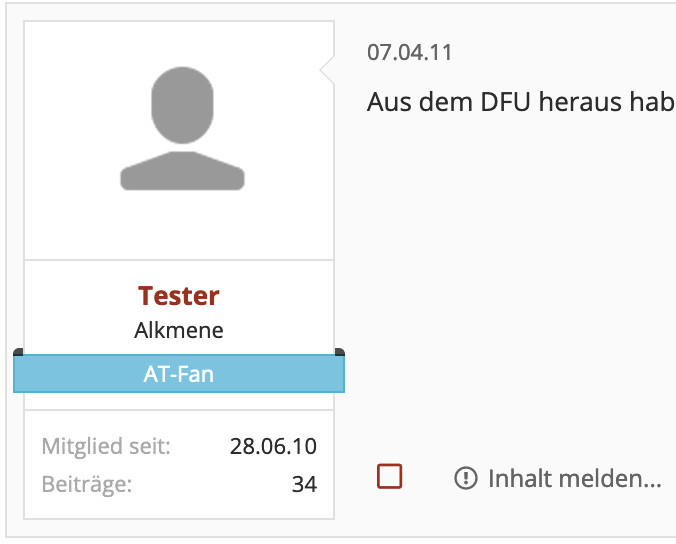Open the Tester username profile link
676x544 pixels.
(178, 296)
